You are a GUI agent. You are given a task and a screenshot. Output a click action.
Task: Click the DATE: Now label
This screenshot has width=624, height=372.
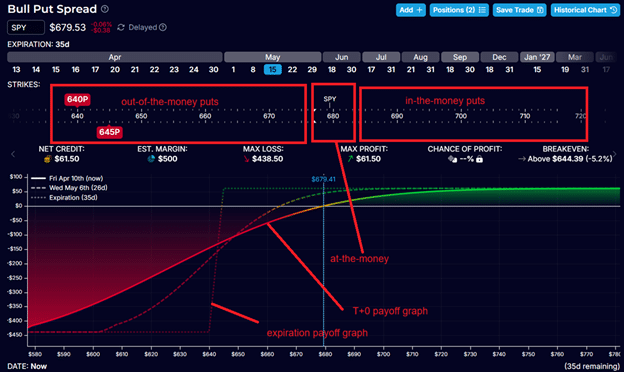point(27,366)
